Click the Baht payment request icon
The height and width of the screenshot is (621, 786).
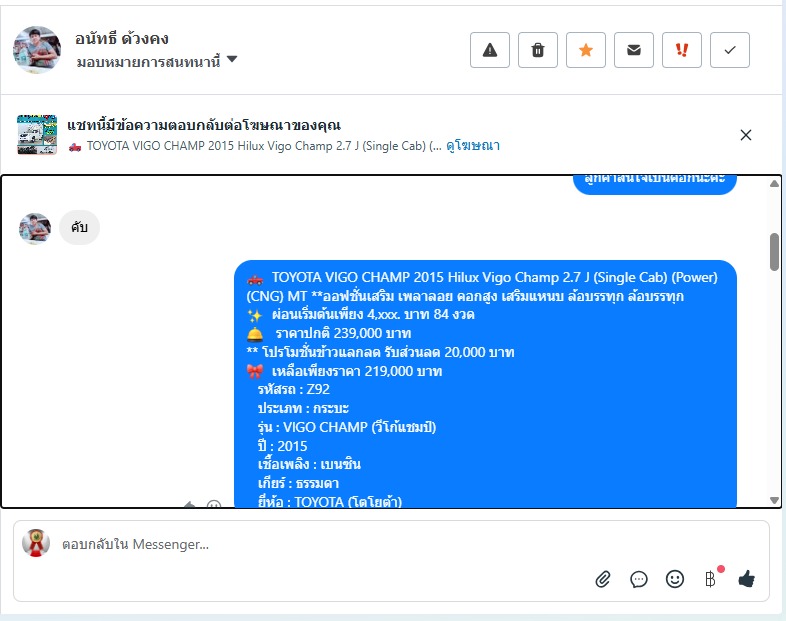point(711,579)
